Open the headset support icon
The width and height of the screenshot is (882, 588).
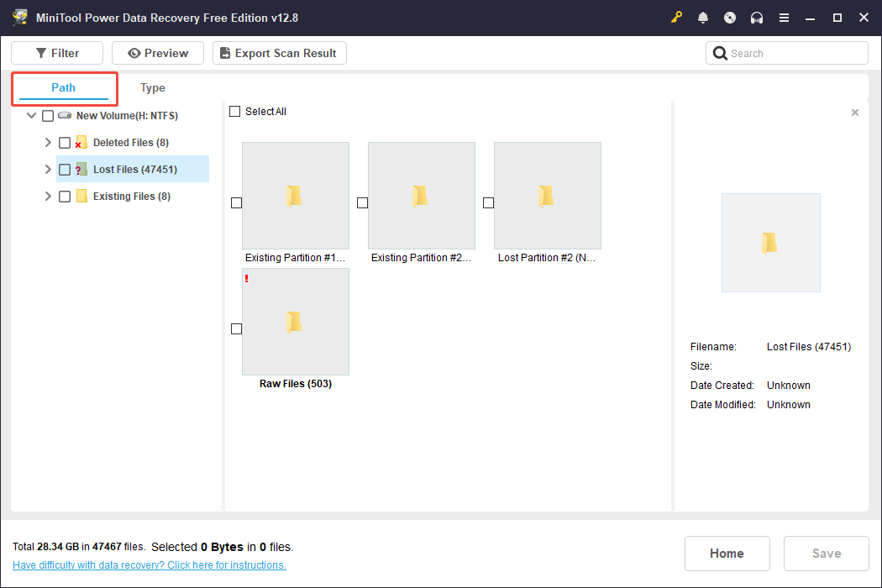(x=757, y=17)
